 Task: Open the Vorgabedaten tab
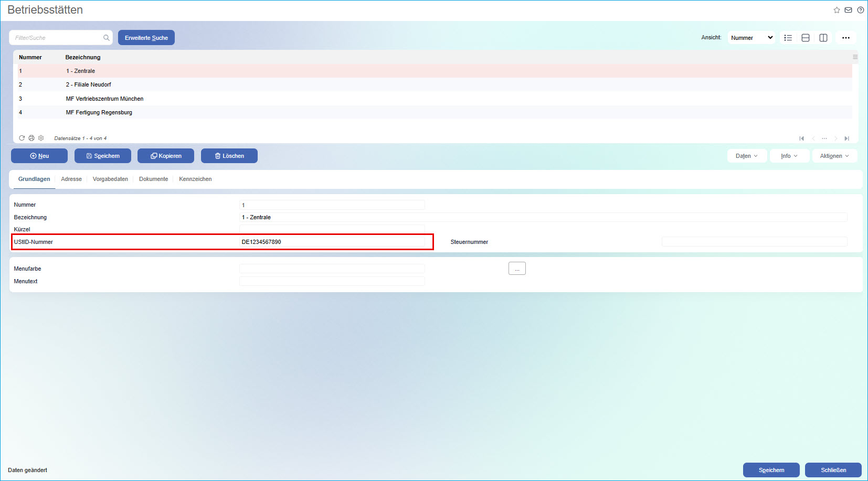click(110, 179)
